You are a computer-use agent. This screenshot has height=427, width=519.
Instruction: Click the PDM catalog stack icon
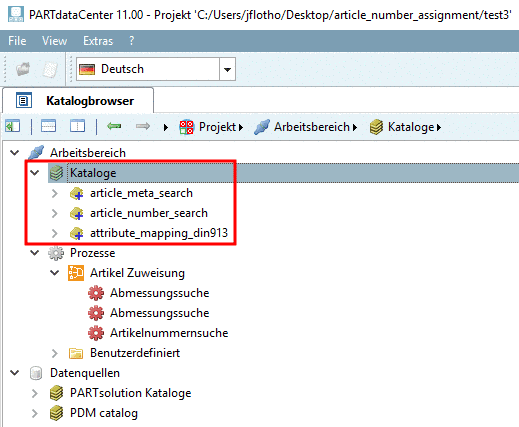pyautogui.click(x=56, y=413)
